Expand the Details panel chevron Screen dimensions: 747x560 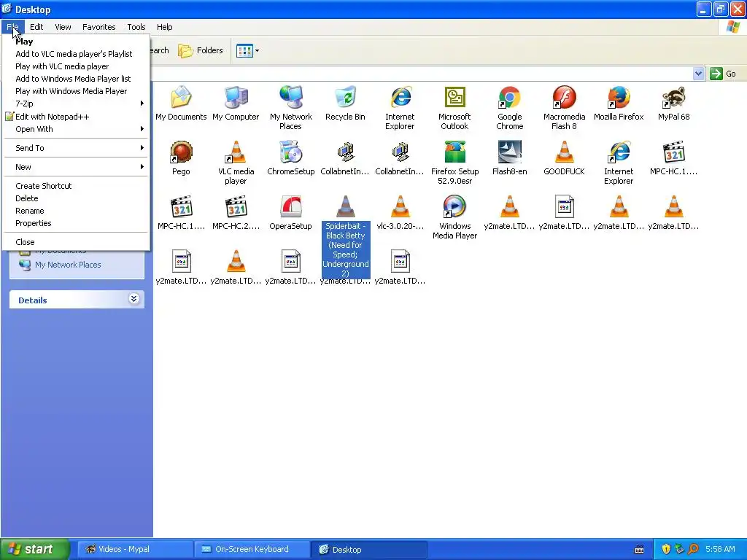coord(134,299)
